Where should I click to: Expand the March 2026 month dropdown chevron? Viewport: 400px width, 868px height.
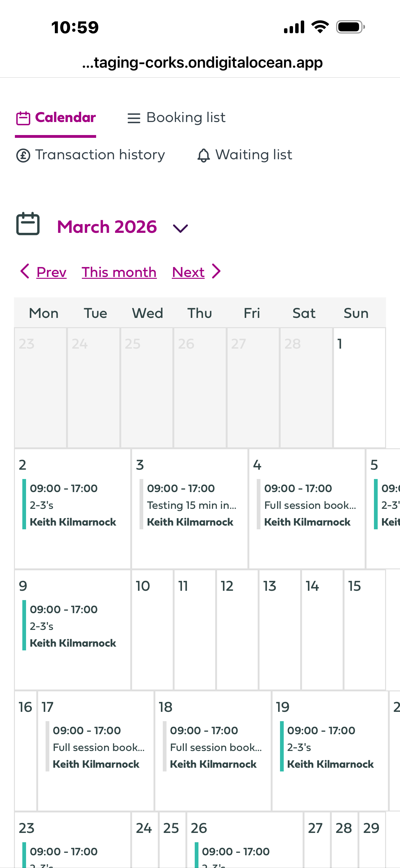(180, 228)
